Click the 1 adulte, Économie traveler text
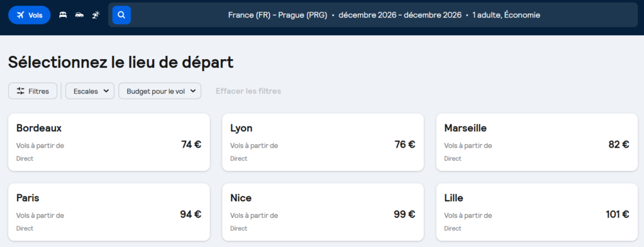 tap(506, 15)
